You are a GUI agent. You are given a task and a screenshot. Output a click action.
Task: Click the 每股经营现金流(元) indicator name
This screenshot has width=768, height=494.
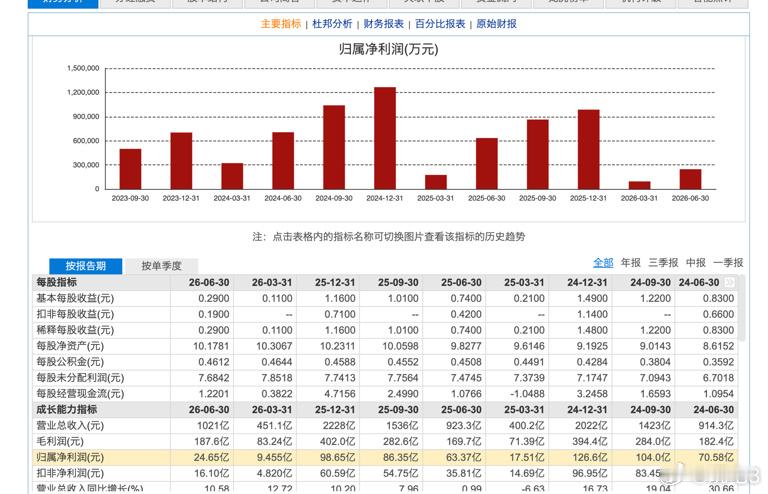[x=80, y=394]
